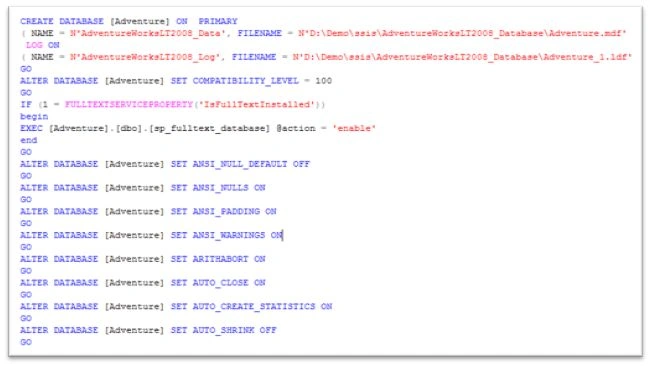Click the EXEC keyword
650x366 pixels.
click(x=31, y=128)
